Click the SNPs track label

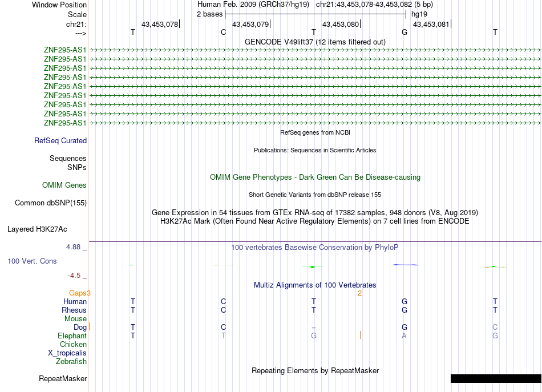(77, 167)
